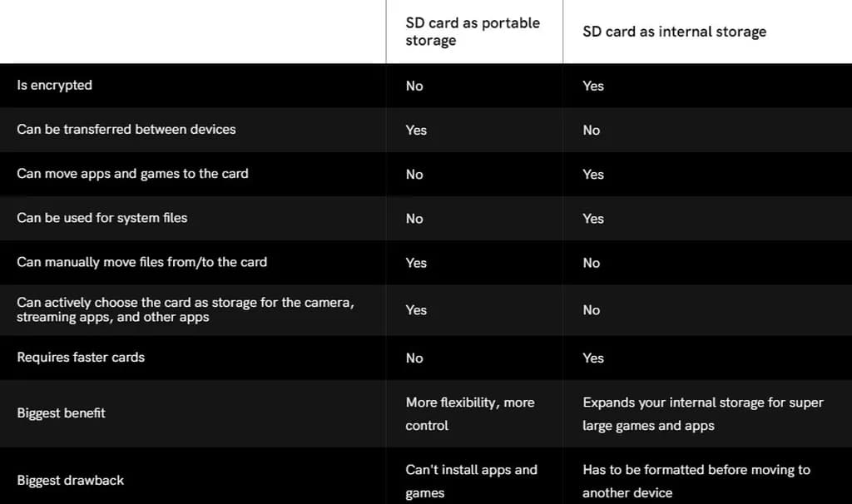Image resolution: width=852 pixels, height=504 pixels.
Task: Select 'Can be transferred between devices' row label
Action: (x=126, y=129)
